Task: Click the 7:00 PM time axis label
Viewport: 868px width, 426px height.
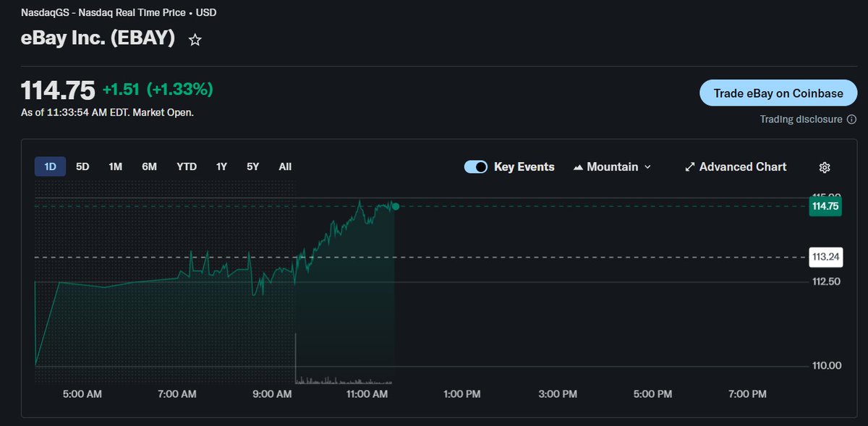Action: (x=748, y=394)
